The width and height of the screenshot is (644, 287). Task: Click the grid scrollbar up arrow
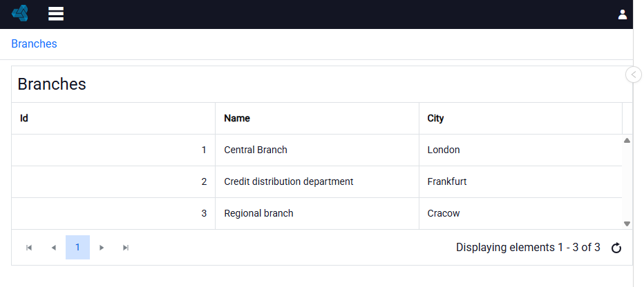(627, 141)
